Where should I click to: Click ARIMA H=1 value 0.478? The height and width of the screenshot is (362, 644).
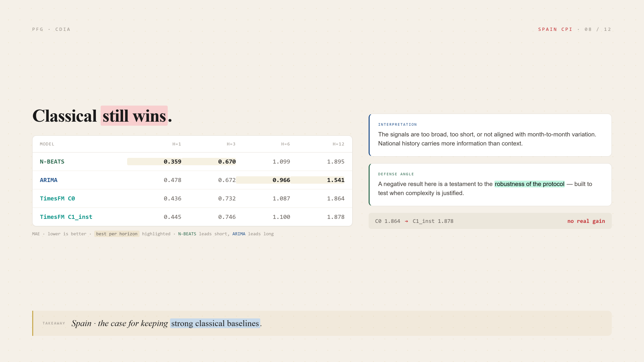tap(172, 180)
